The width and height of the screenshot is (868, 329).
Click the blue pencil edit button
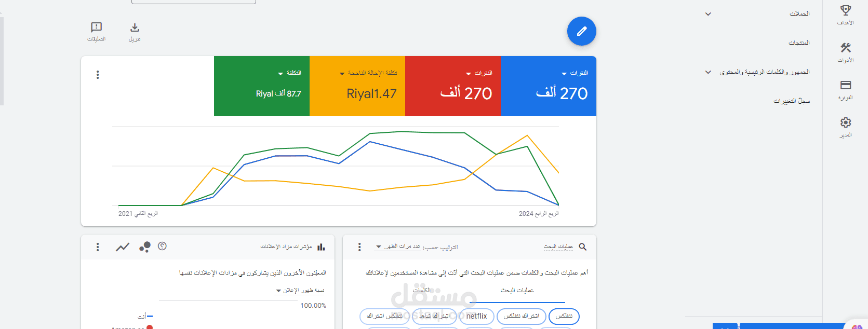(581, 32)
